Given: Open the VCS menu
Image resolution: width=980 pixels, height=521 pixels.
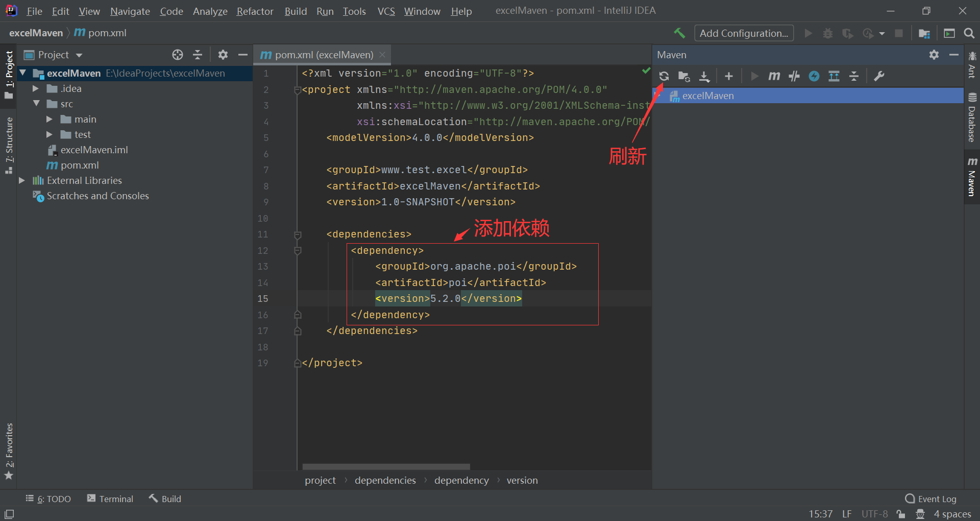Looking at the screenshot, I should pos(386,11).
